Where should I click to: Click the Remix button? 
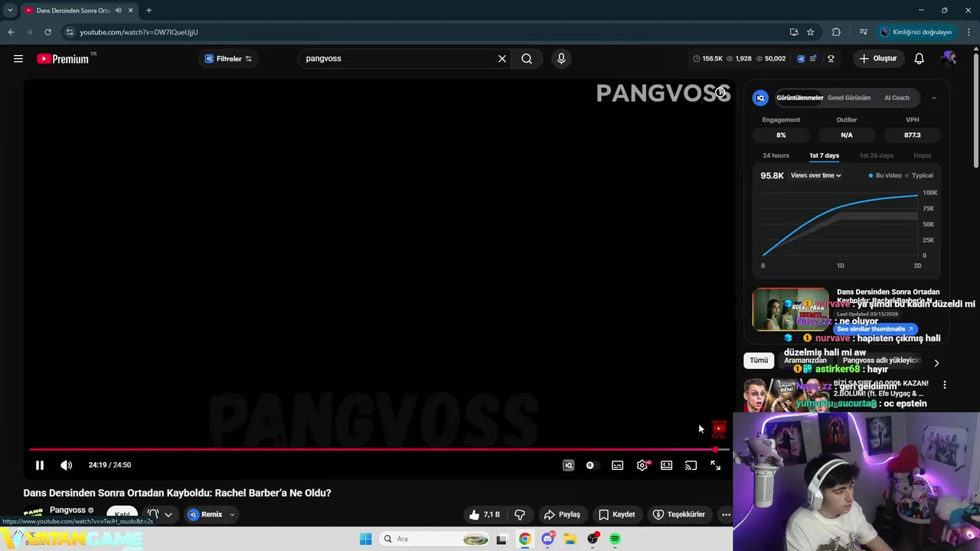(x=205, y=515)
